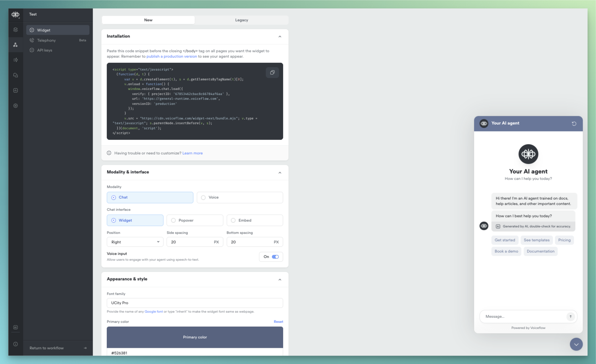The image size is (596, 364).
Task: Choose the Embed chat interface option
Action: [233, 220]
